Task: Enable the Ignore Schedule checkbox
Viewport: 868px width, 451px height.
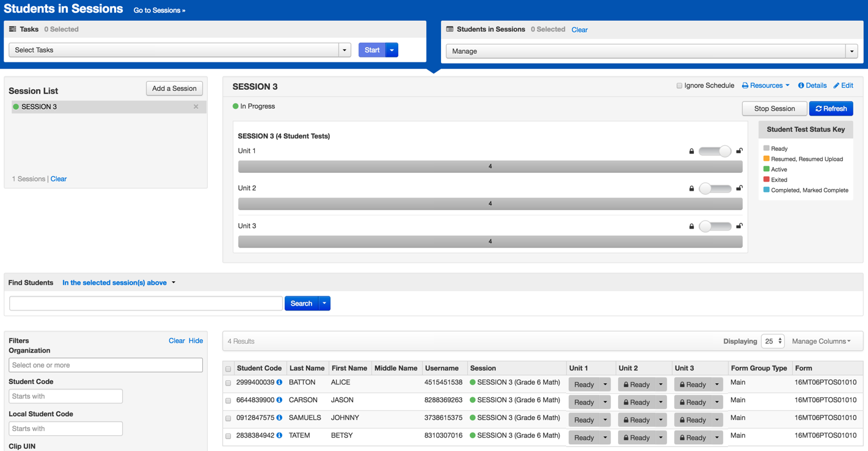Action: coord(679,86)
